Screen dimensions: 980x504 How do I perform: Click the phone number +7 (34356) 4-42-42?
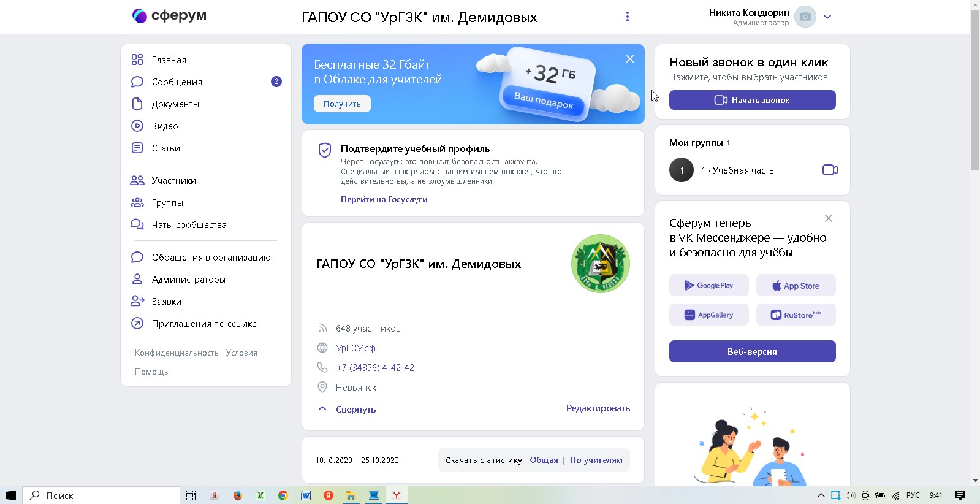pos(375,368)
